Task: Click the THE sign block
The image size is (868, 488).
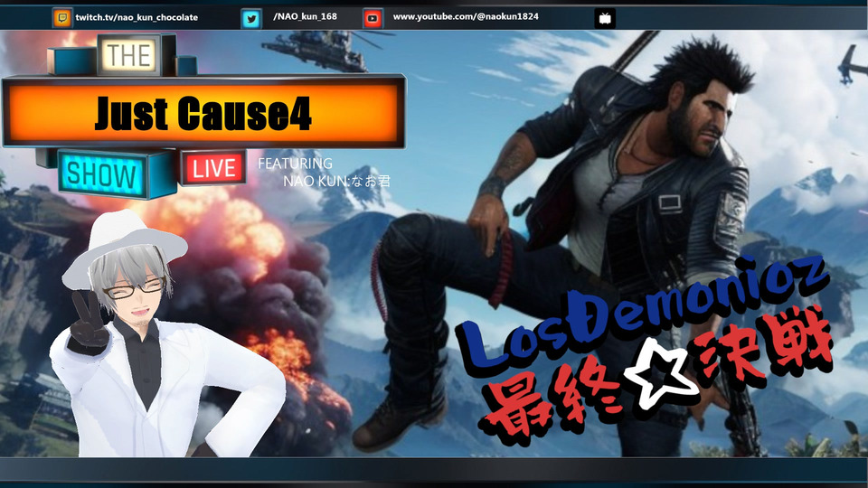Action: [x=129, y=55]
